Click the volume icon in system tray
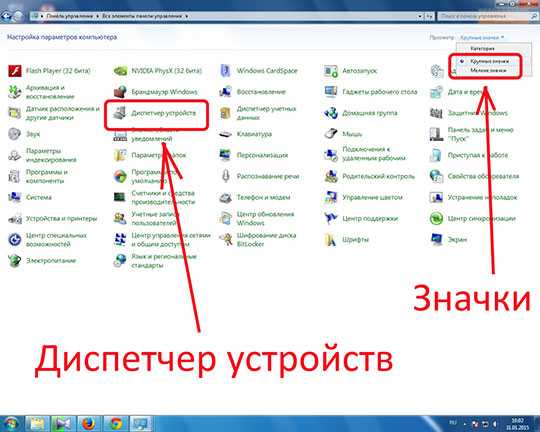 495,424
